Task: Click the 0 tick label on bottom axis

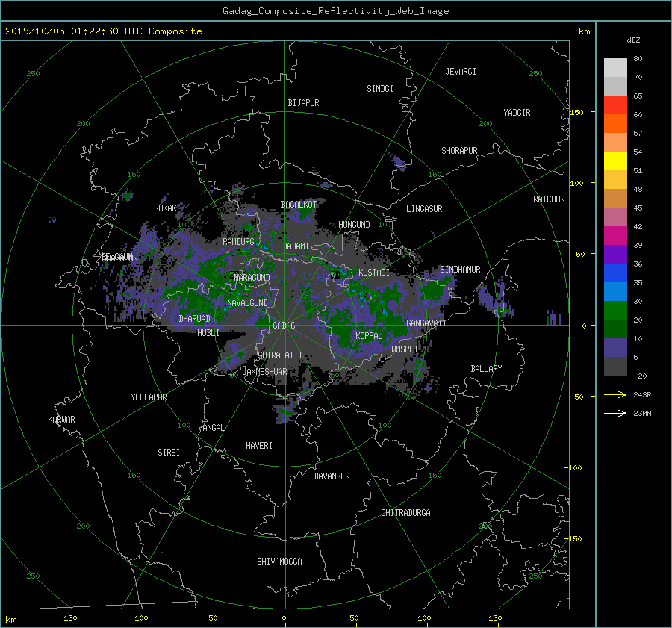Action: coord(284,618)
